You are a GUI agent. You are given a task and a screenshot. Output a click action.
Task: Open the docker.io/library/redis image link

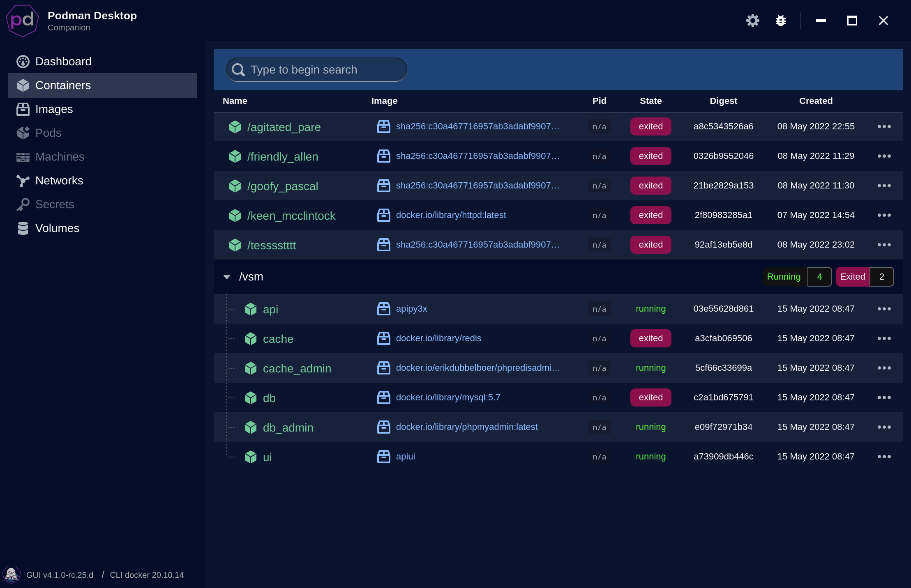click(x=438, y=338)
